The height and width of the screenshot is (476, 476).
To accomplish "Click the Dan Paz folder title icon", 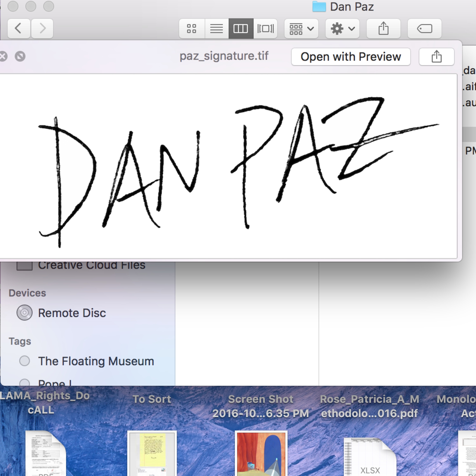I will pos(319,7).
